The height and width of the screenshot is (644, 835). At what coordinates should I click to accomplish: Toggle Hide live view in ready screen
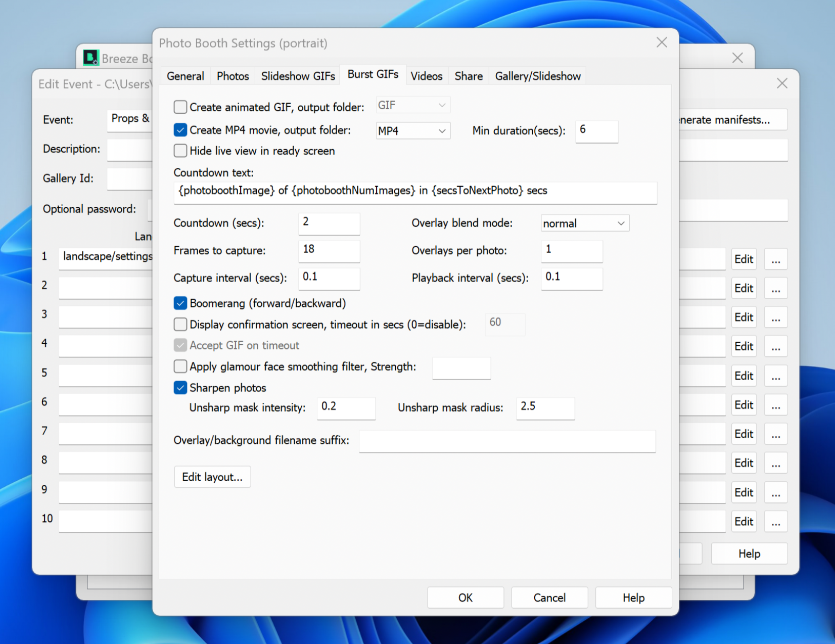[x=180, y=151]
